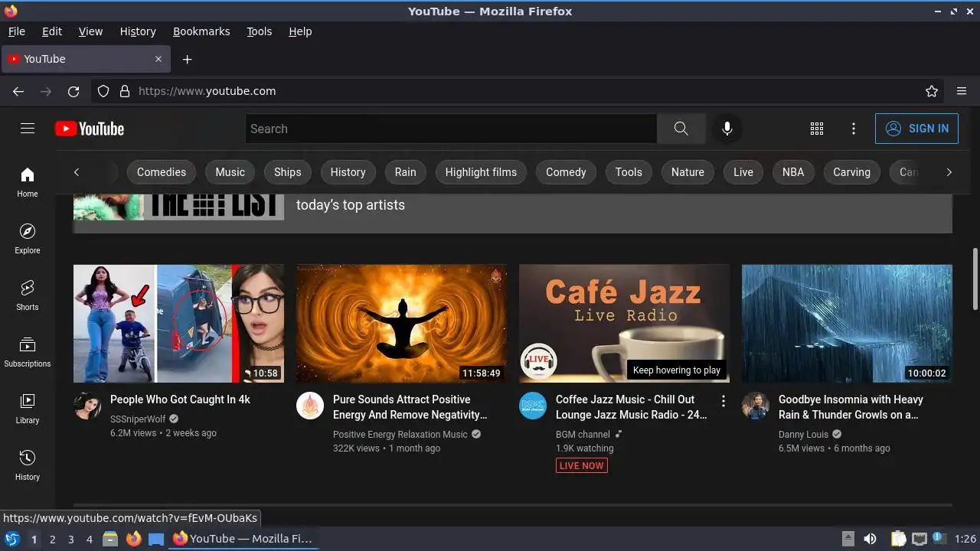Screen dimensions: 980x551
Task: Open the YouTube apps grid icon
Action: [817, 129]
